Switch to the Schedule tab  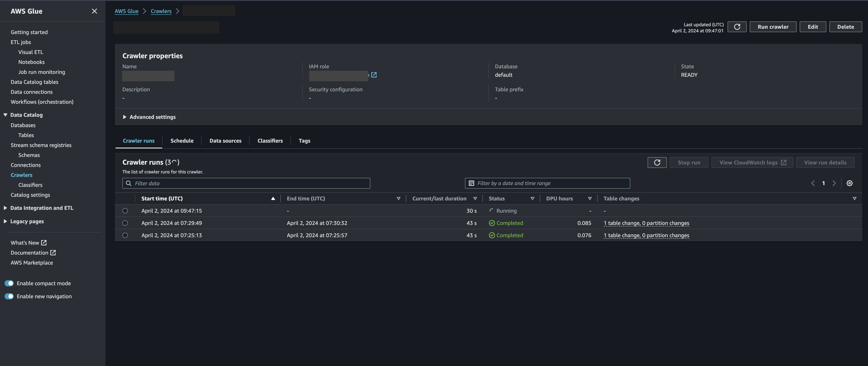click(x=182, y=141)
